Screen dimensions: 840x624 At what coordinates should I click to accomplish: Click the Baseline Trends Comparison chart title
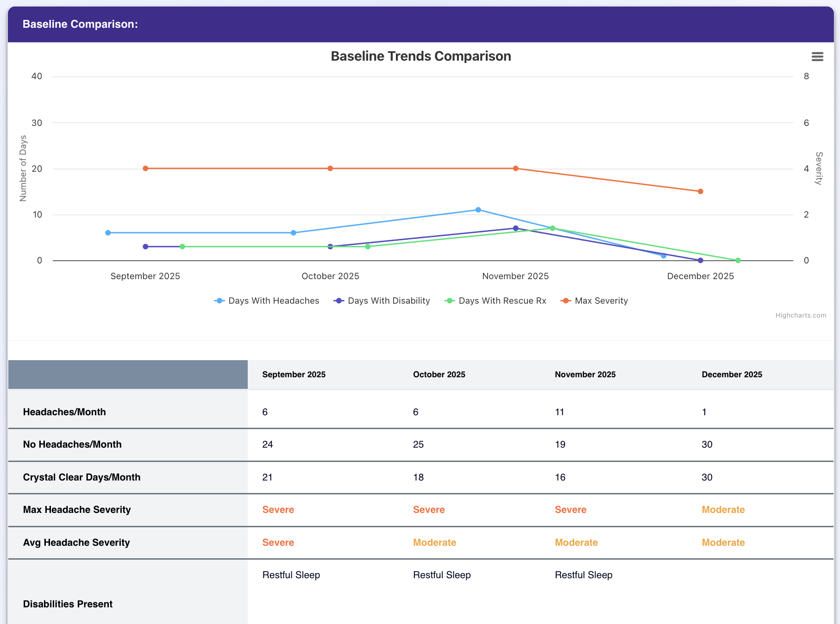click(421, 56)
